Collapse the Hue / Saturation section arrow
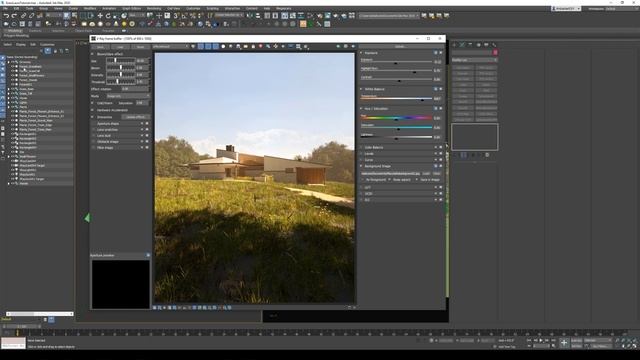The image size is (640, 360). click(361, 109)
